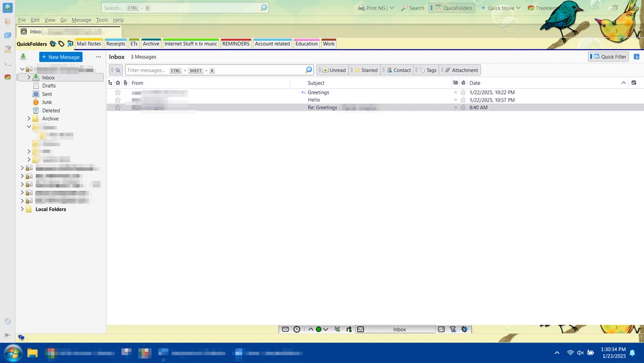
Task: Toggle the Unread message filter
Action: point(332,70)
